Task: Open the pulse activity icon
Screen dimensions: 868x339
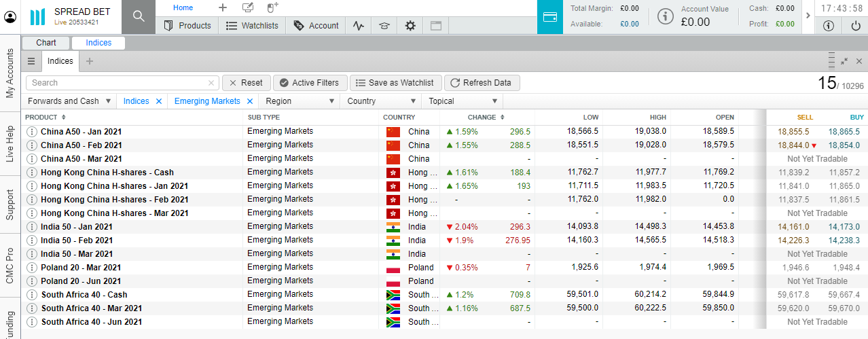Action: pyautogui.click(x=359, y=26)
